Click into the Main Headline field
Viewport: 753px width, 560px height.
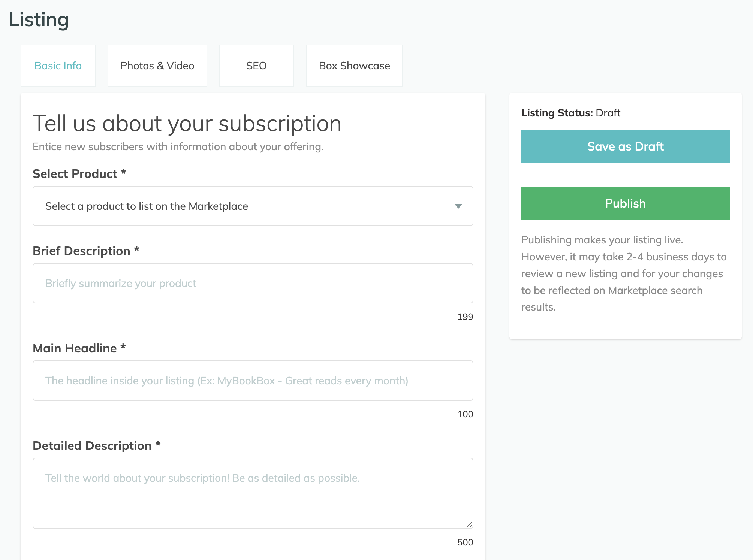point(253,381)
